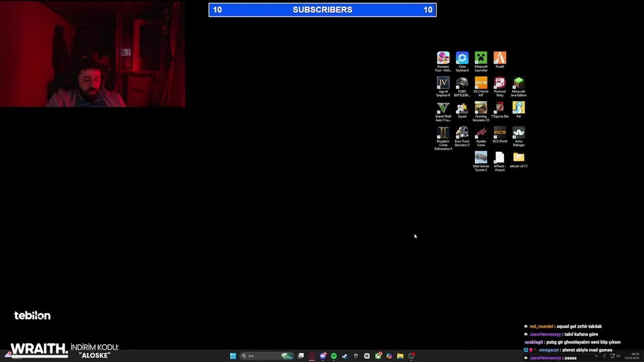Image resolution: width=644 pixels, height=362 pixels.
Task: Select the Minecraft Launcher desktop icon
Action: coord(481,61)
